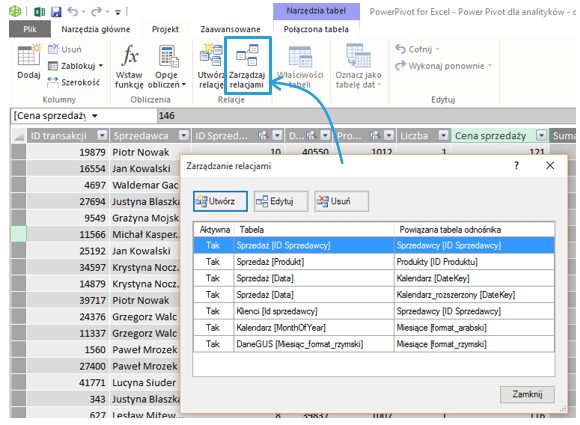Click the select-all corner of the grid

pos(18,136)
